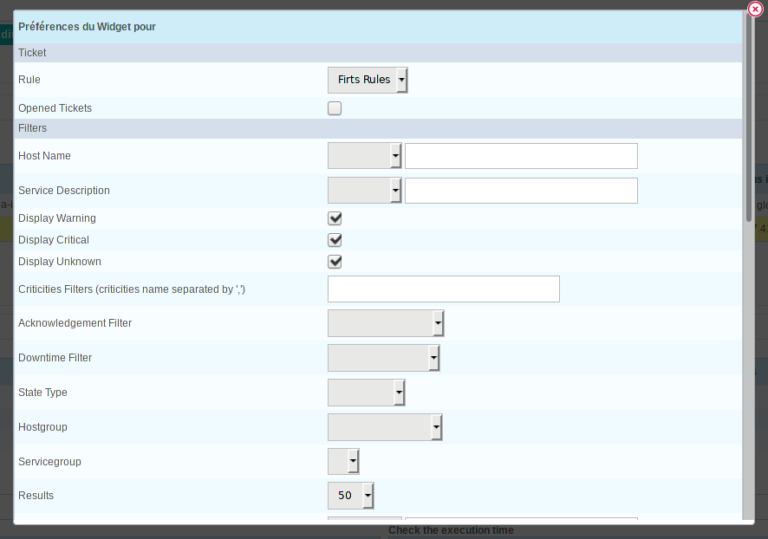
Task: Open the Hostgroup dropdown
Action: point(384,427)
